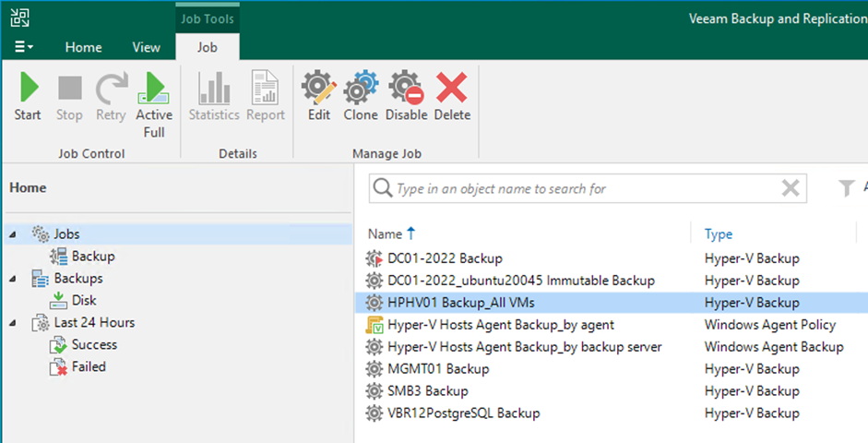Collapse the Backups tree node

pyautogui.click(x=13, y=279)
